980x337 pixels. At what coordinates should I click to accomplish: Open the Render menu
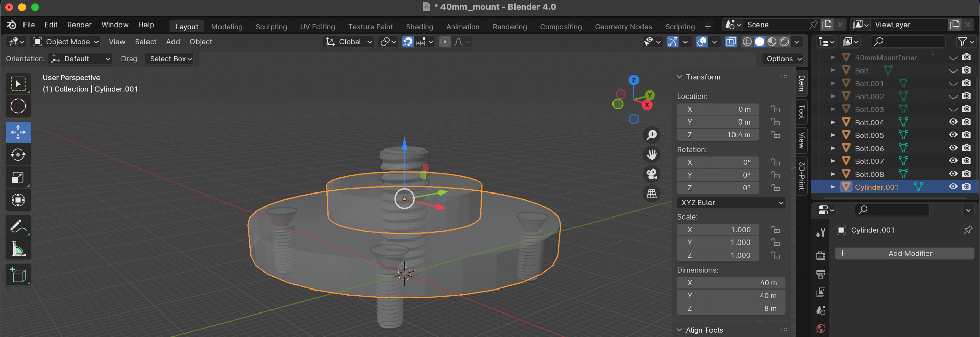(80, 25)
